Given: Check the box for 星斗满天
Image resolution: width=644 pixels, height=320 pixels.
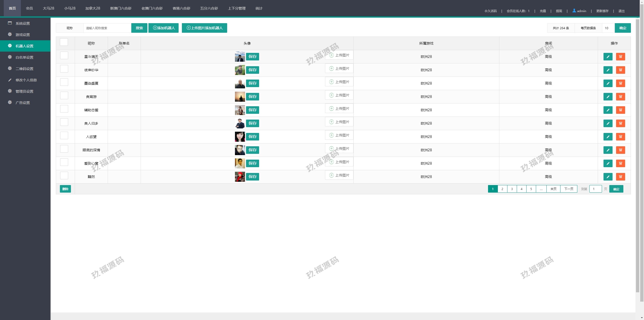Looking at the screenshot, I should coord(64,55).
